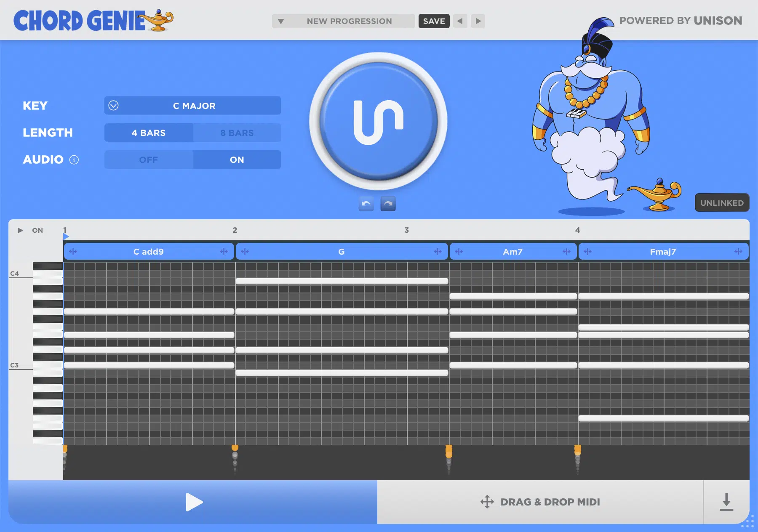Click left resize handle of Fmaj7 chord

click(588, 252)
